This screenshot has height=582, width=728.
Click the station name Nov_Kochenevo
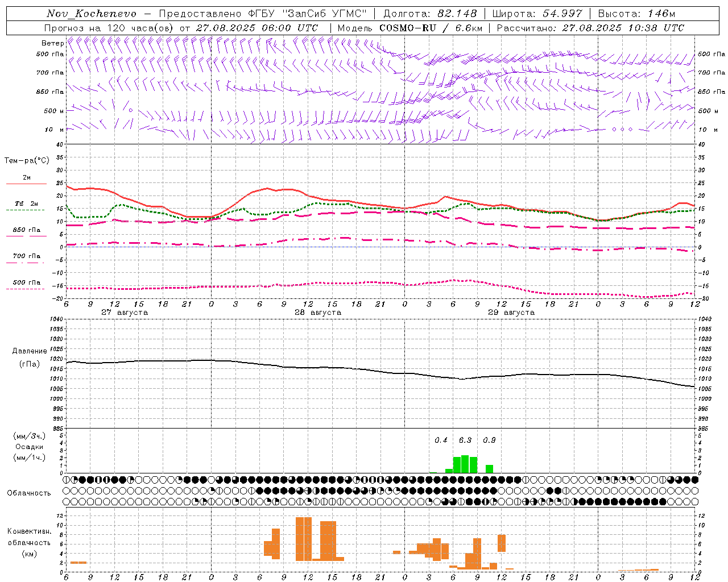pos(92,14)
